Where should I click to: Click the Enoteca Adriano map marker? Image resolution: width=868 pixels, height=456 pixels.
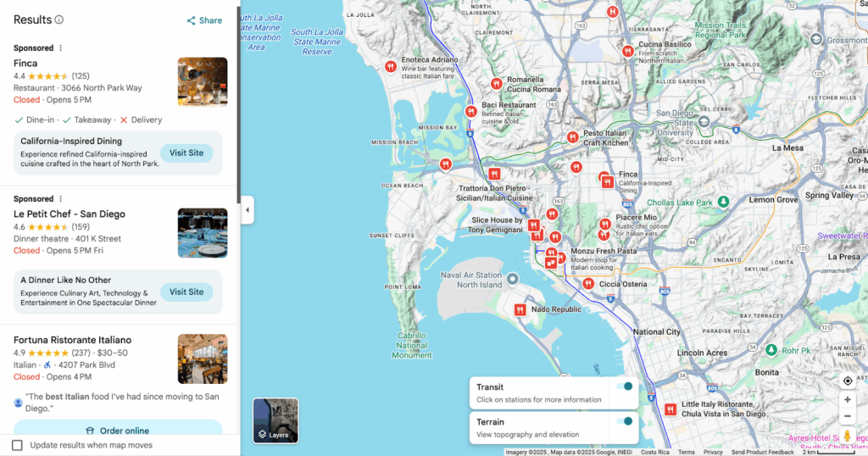[390, 66]
